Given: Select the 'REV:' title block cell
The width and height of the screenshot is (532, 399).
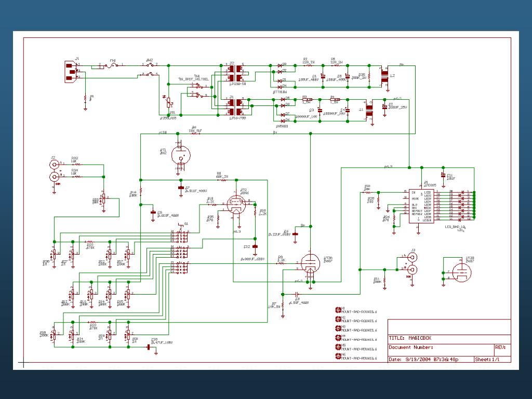Looking at the screenshot, I should pos(502,350).
